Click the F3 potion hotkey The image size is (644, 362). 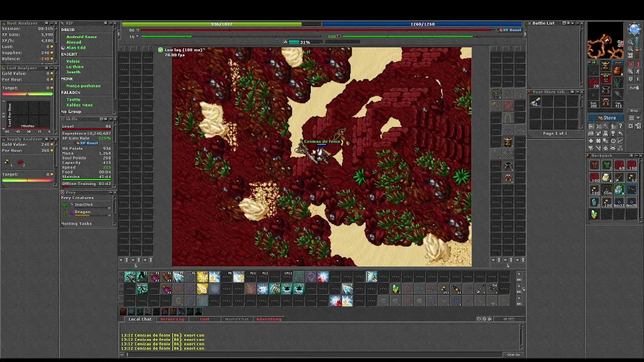pyautogui.click(x=154, y=277)
